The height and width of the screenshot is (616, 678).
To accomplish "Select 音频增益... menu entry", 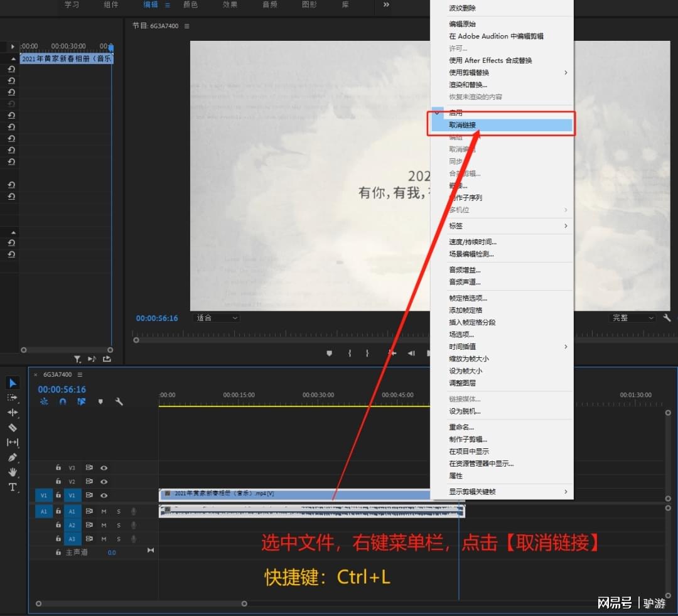I will click(x=502, y=270).
